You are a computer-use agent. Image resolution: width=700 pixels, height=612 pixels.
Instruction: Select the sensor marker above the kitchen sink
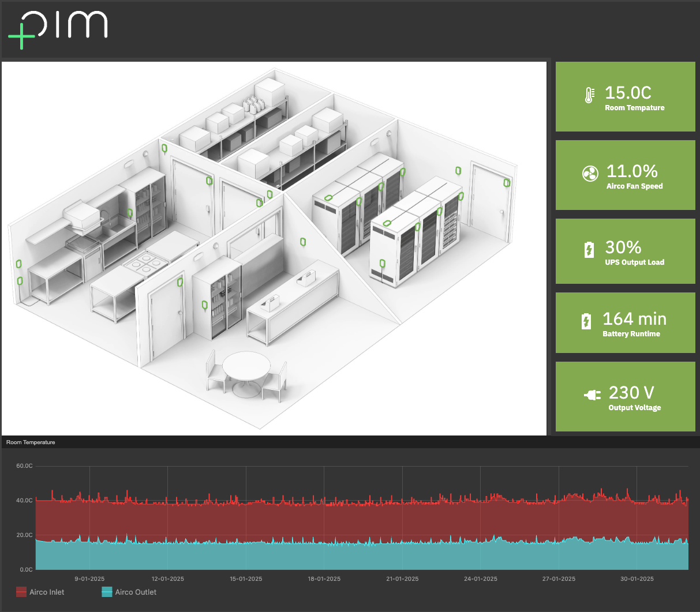[130, 212]
